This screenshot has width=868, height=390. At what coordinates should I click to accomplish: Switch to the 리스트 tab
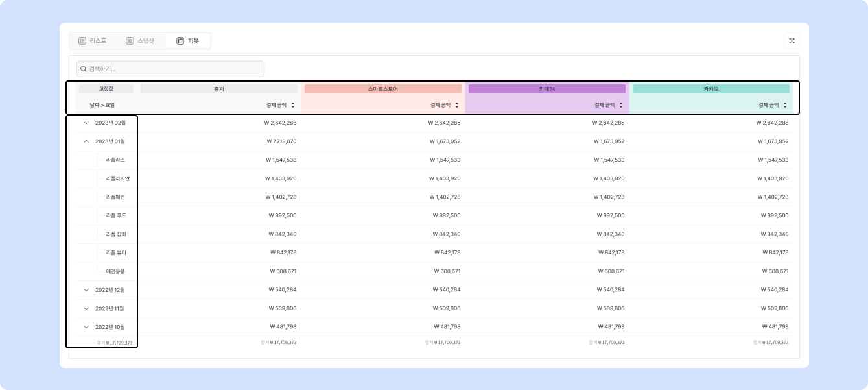[x=93, y=41]
